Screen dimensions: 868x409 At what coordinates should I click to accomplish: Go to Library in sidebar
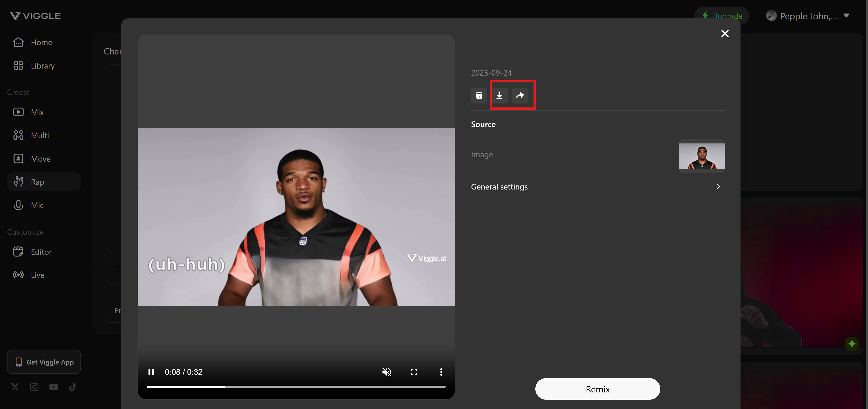point(42,66)
